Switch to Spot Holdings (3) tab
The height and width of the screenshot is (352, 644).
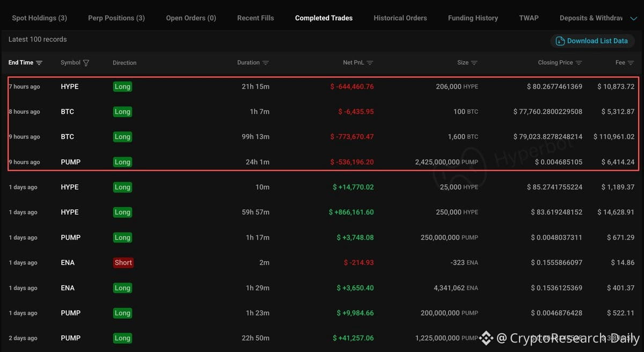(x=39, y=18)
